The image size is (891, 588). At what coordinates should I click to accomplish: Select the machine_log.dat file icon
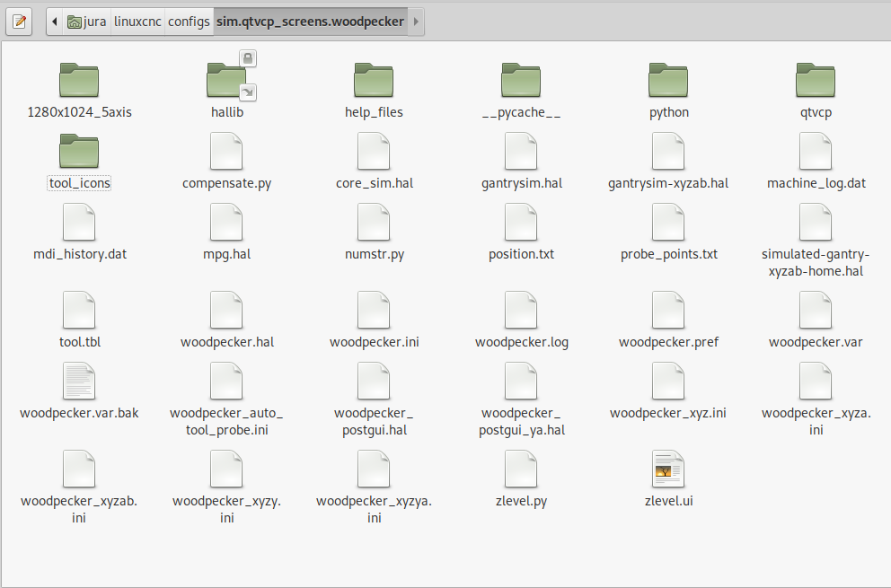[816, 151]
